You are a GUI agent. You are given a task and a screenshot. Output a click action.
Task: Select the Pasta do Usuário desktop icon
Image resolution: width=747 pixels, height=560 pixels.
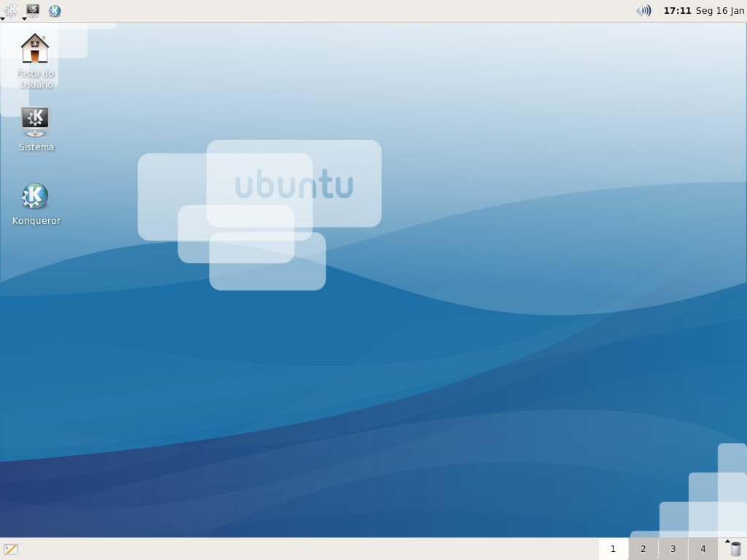tap(35, 61)
